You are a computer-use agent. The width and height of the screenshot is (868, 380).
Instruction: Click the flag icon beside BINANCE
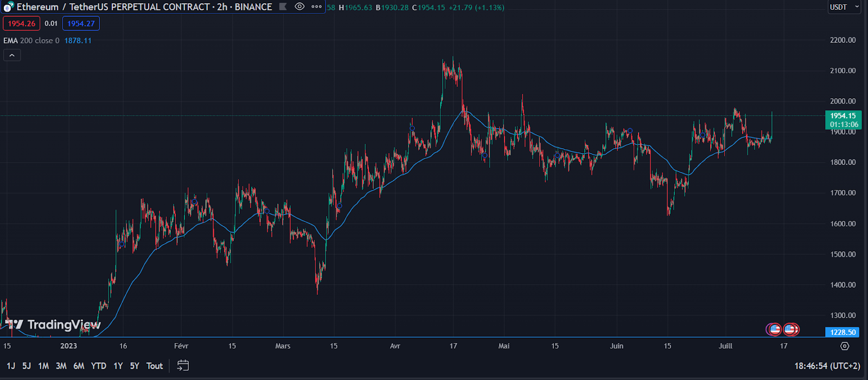(x=283, y=7)
